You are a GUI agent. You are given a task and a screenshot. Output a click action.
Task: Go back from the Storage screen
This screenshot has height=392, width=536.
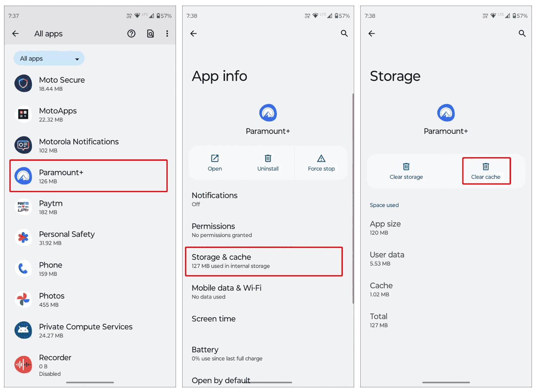pyautogui.click(x=372, y=33)
